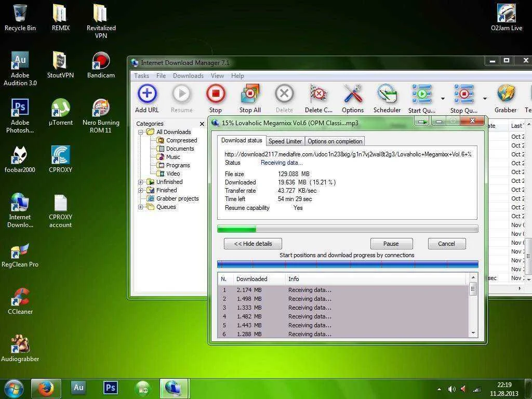
Task: Open the Stop Queue dropdown arrow
Action: tap(485, 98)
